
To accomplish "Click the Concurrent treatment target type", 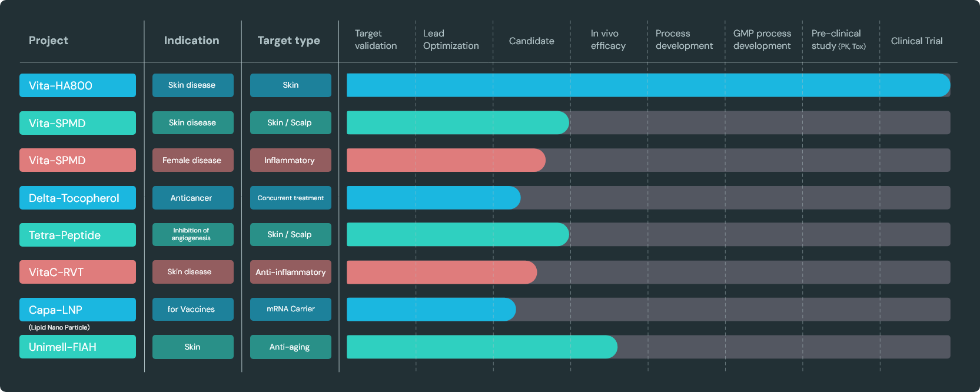I will click(x=290, y=198).
